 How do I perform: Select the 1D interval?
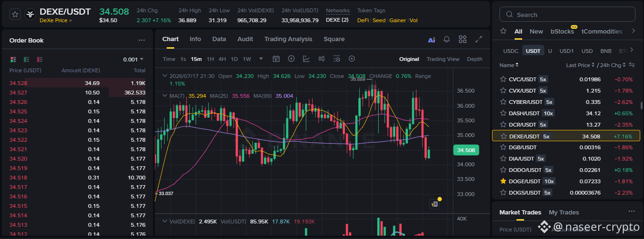click(234, 59)
